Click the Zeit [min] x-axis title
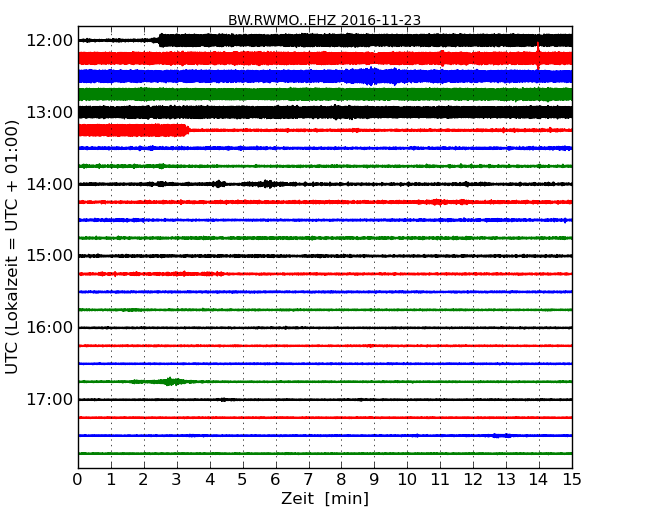This screenshot has width=650, height=520. (325, 498)
